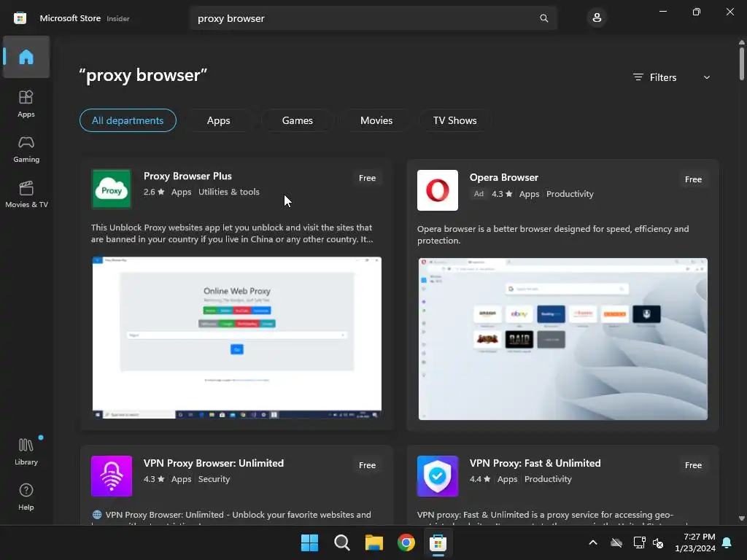The width and height of the screenshot is (747, 560).
Task: Click the Proxy Browser Plus description text
Action: click(232, 233)
